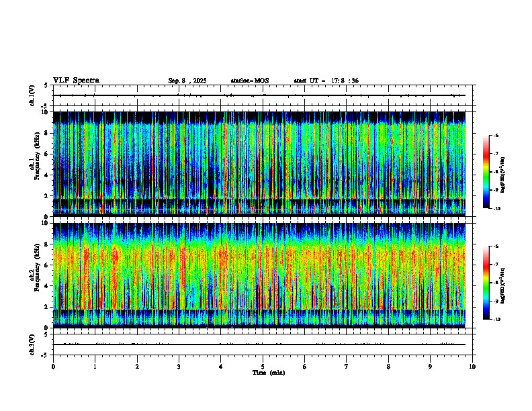Click ch.1 frequency axis tick "6"
Image resolution: width=532 pixels, height=411 pixels.
[46, 154]
